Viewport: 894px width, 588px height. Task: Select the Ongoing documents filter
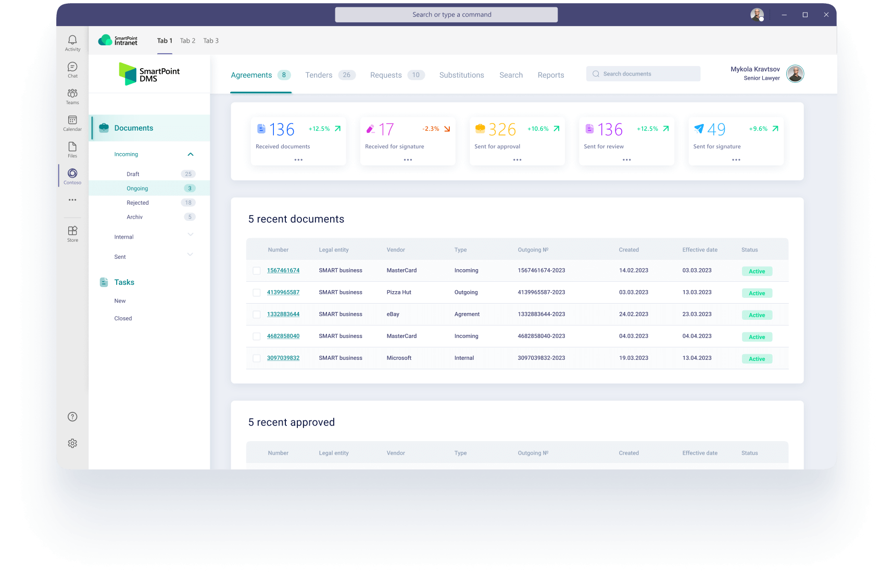pos(137,188)
